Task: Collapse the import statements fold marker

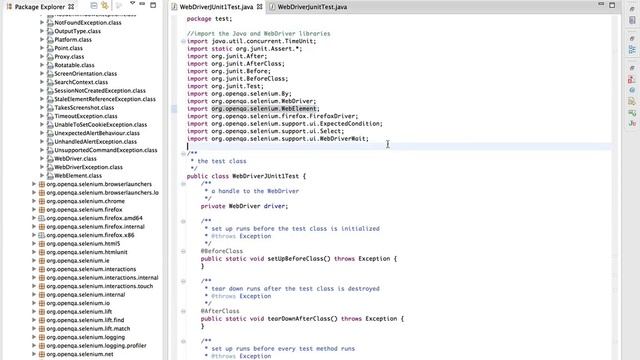Action: 183,41
